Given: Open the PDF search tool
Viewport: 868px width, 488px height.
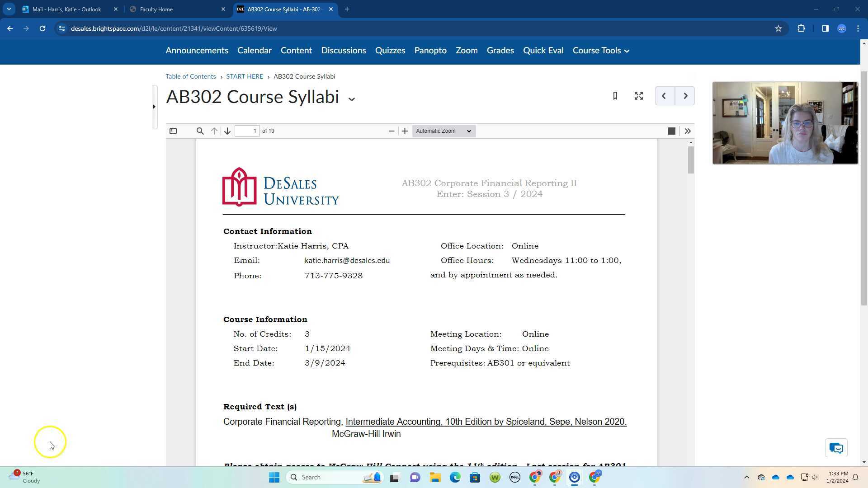Looking at the screenshot, I should (x=200, y=131).
